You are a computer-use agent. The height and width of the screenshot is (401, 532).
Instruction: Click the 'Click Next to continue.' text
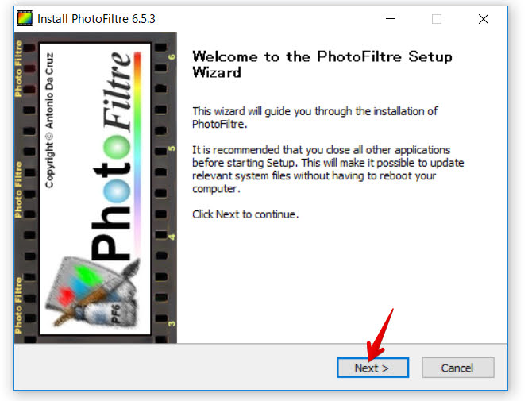pyautogui.click(x=245, y=214)
